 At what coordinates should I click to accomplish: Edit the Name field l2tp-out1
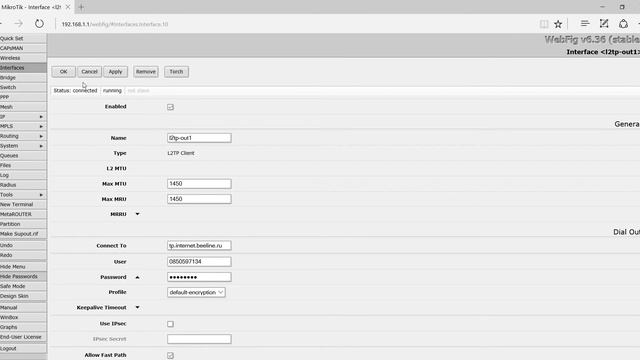click(199, 138)
